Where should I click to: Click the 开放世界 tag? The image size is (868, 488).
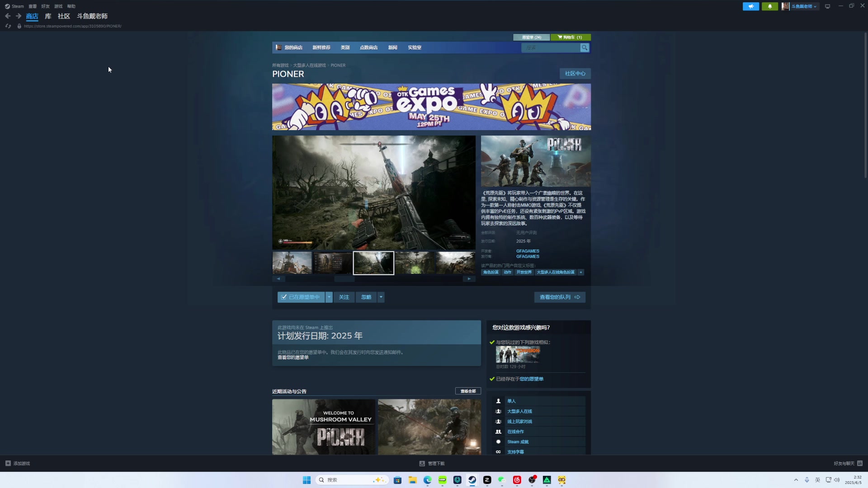(x=524, y=272)
